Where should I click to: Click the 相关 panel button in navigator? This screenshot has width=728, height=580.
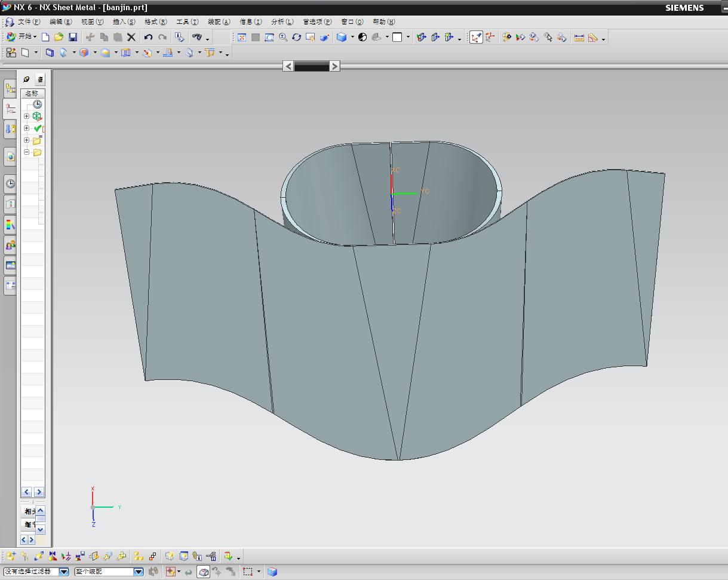click(29, 511)
